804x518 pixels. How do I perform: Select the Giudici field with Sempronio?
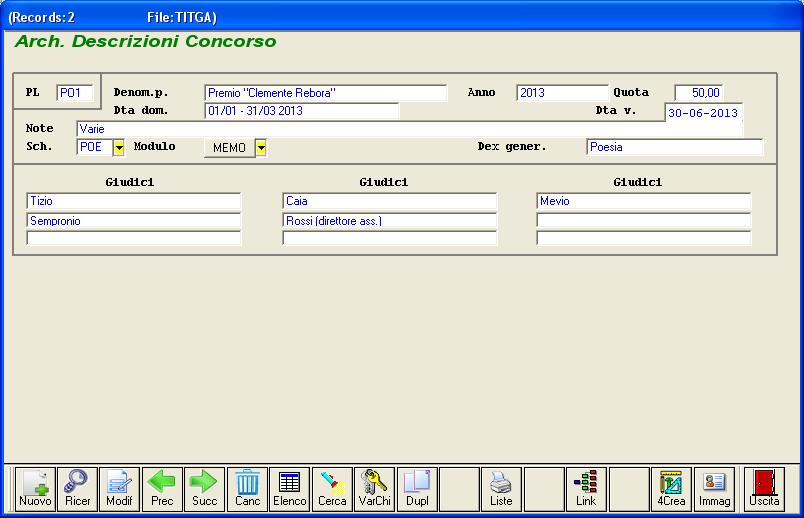pos(133,221)
